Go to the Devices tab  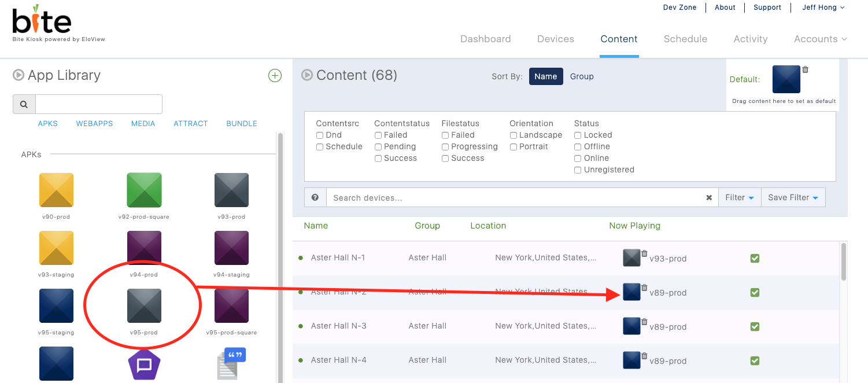coord(555,39)
